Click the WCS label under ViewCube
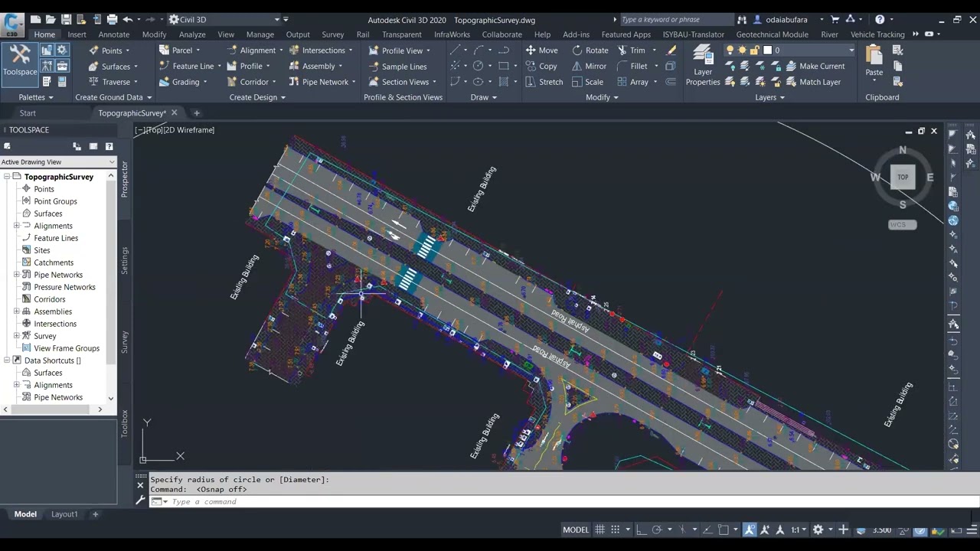 point(902,224)
